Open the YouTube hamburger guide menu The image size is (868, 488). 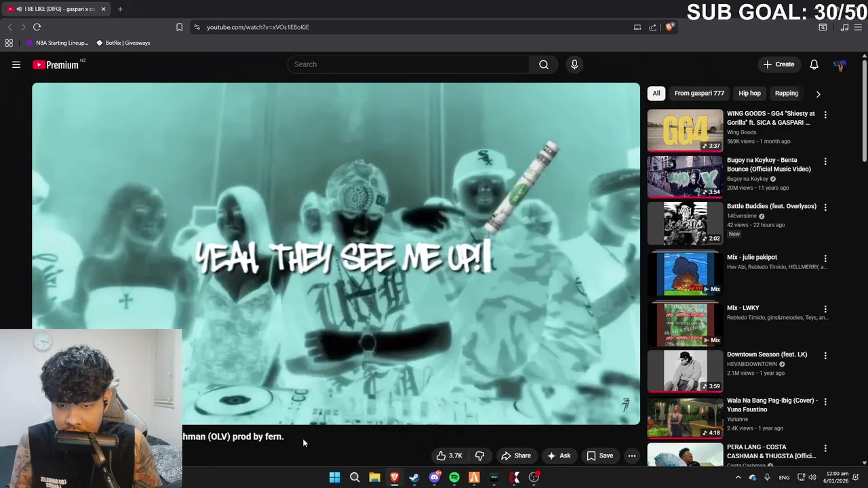16,64
